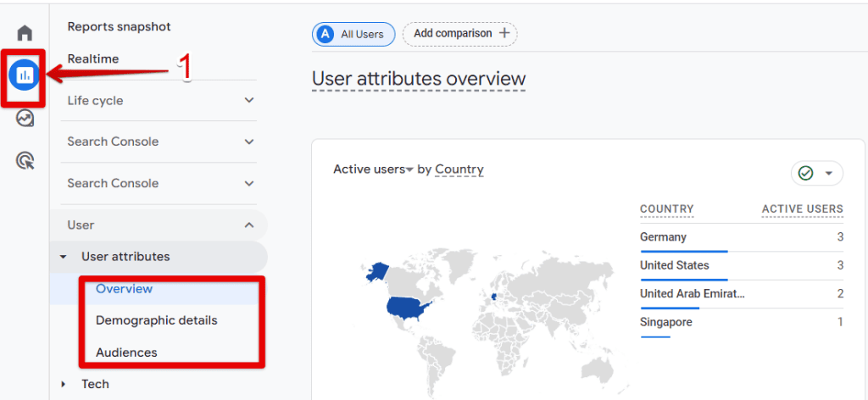This screenshot has width=868, height=400.
Task: Open the Realtime report
Action: click(x=93, y=58)
